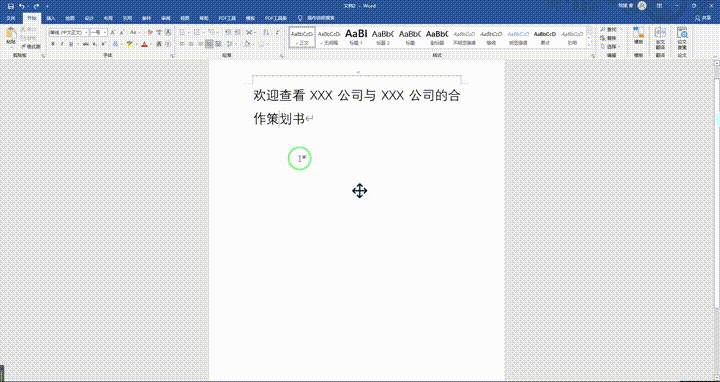Screen dimensions: 720x382
Task: Decrease font size with the shrink-font button
Action: 122,33
